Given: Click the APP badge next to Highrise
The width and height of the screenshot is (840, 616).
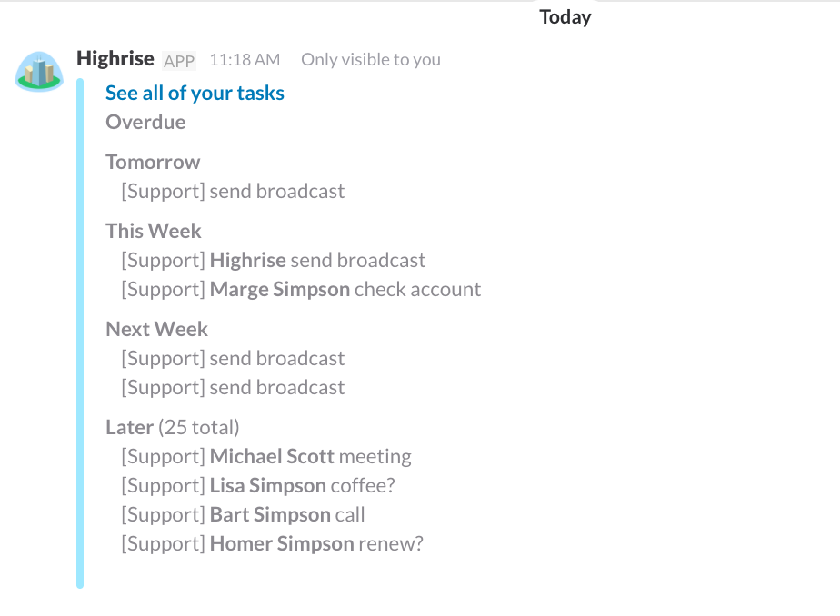Looking at the screenshot, I should tap(179, 61).
